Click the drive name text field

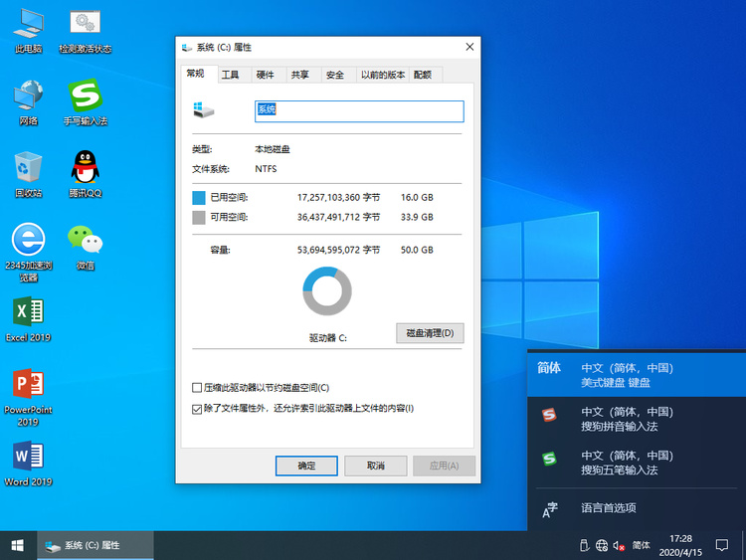(x=358, y=110)
